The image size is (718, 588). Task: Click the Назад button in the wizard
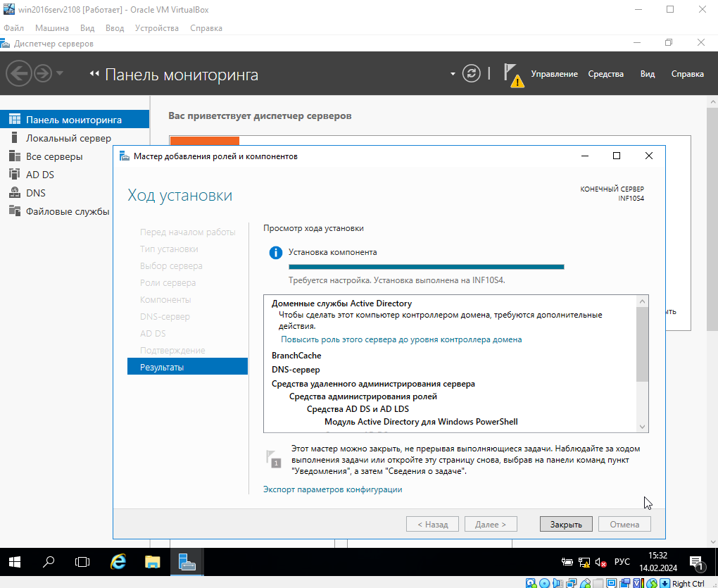[x=432, y=524]
